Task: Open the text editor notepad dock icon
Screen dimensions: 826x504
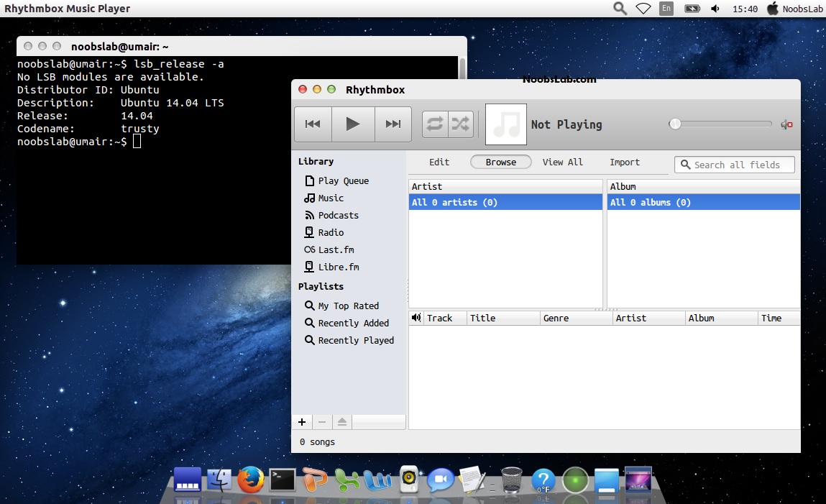Action: click(x=472, y=480)
